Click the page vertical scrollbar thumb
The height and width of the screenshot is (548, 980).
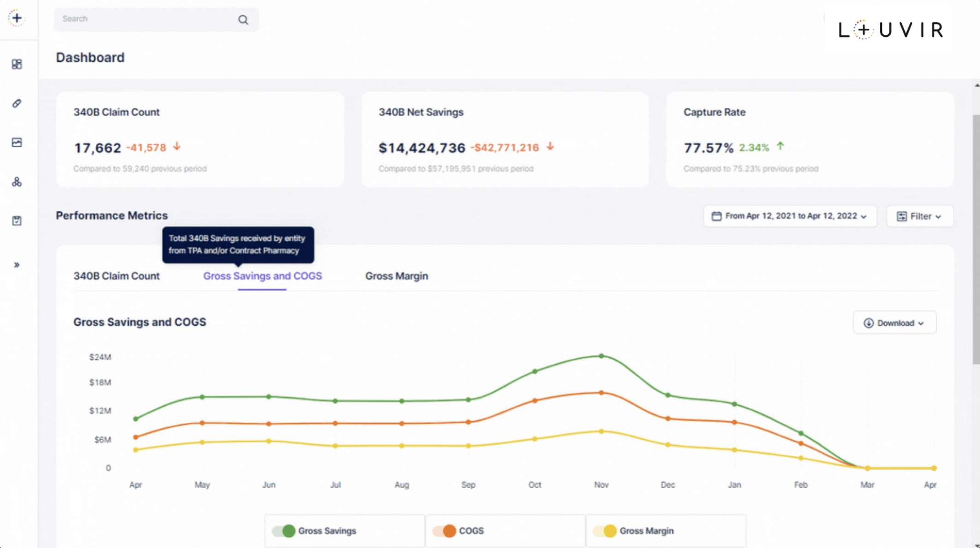tap(976, 239)
